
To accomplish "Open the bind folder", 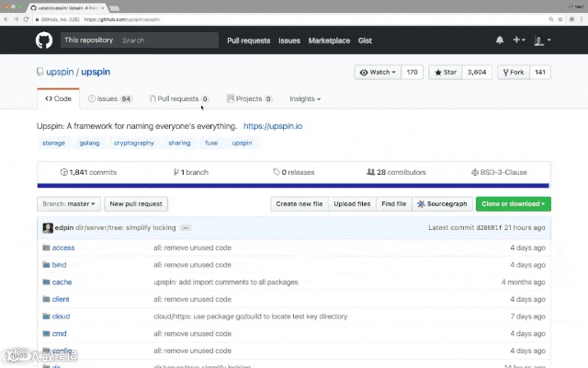I will click(59, 265).
